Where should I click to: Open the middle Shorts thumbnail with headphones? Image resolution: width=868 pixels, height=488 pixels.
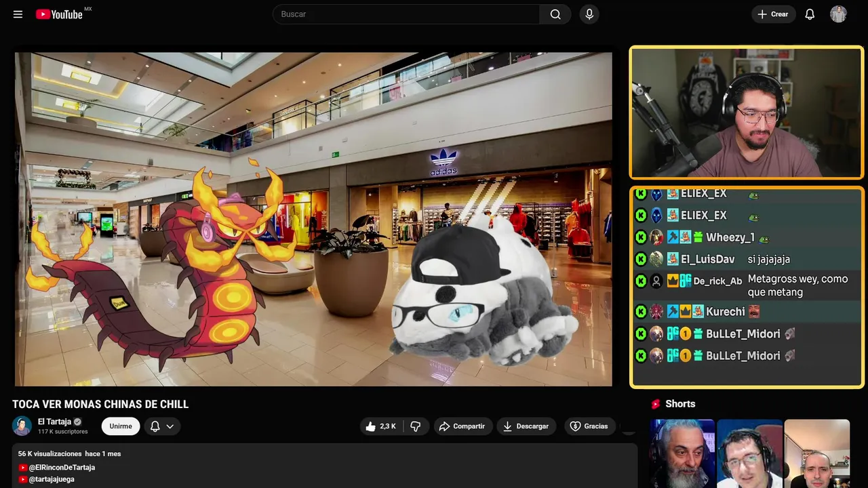point(749,453)
